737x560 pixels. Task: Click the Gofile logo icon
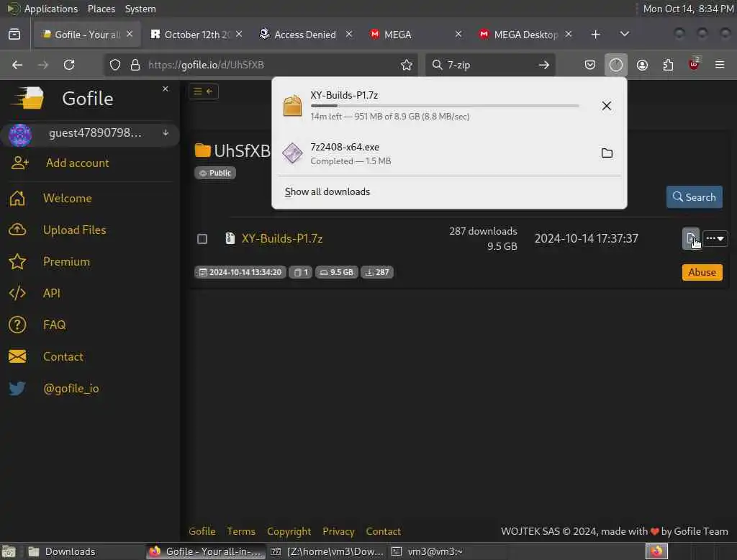point(28,98)
